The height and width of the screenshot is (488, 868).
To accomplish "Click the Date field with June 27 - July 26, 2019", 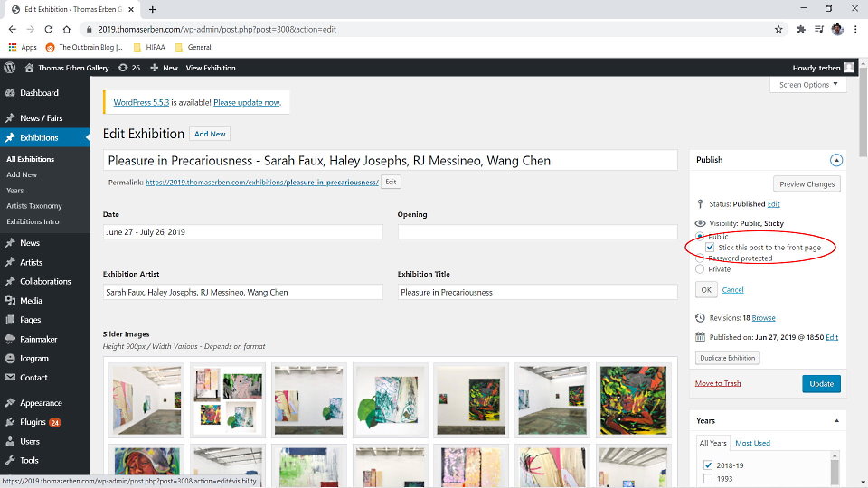I will (242, 232).
